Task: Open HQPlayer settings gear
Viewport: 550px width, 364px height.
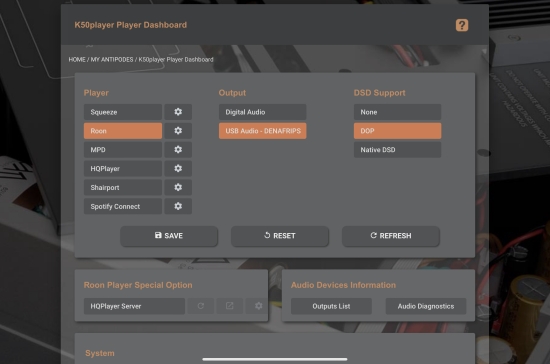Action: [178, 169]
